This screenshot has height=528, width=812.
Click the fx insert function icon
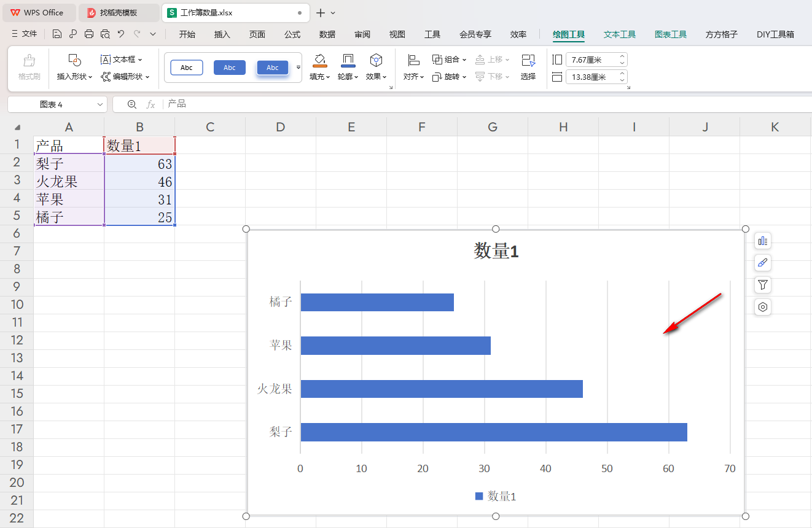[150, 104]
